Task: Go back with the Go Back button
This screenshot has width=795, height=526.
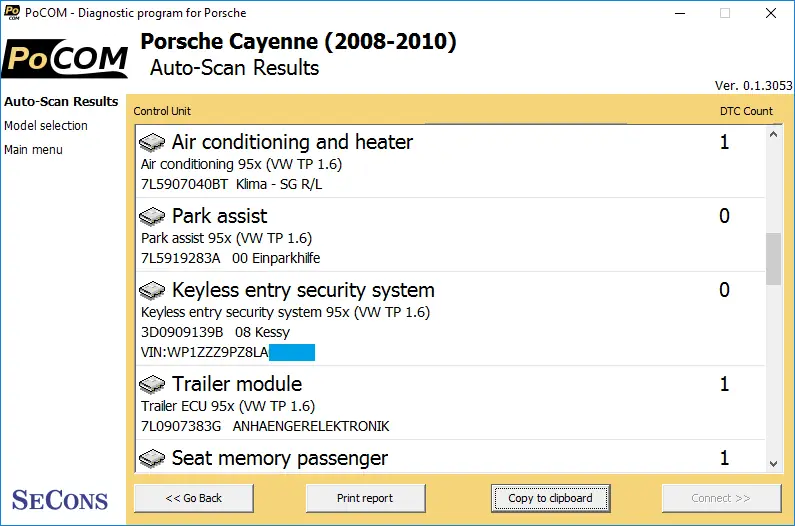Action: pos(194,498)
